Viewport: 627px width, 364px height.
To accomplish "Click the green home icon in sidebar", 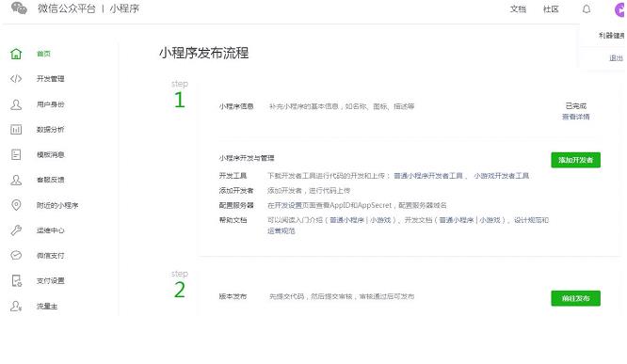I will point(16,54).
